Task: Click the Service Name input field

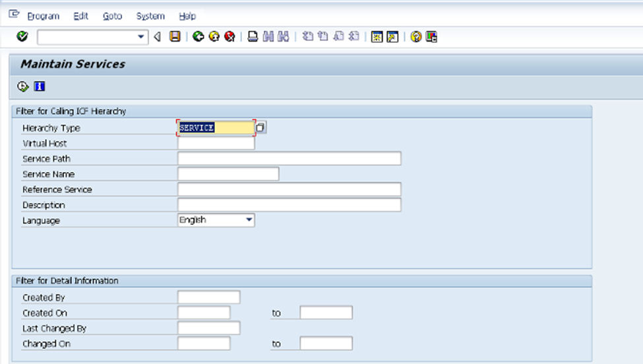Action: 228,174
